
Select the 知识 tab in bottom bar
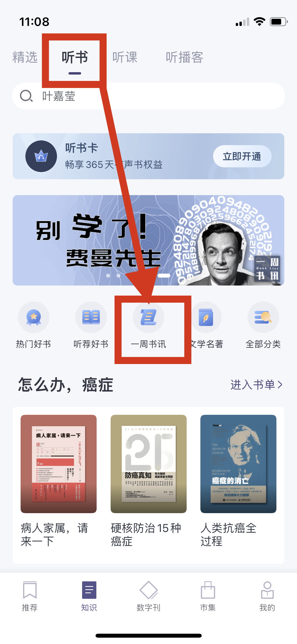pyautogui.click(x=89, y=596)
